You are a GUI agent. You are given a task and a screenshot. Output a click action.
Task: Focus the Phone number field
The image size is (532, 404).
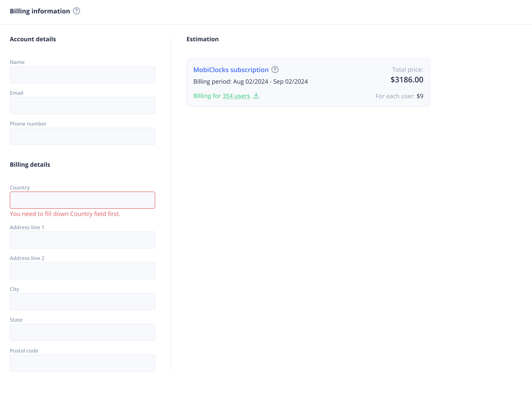point(82,136)
